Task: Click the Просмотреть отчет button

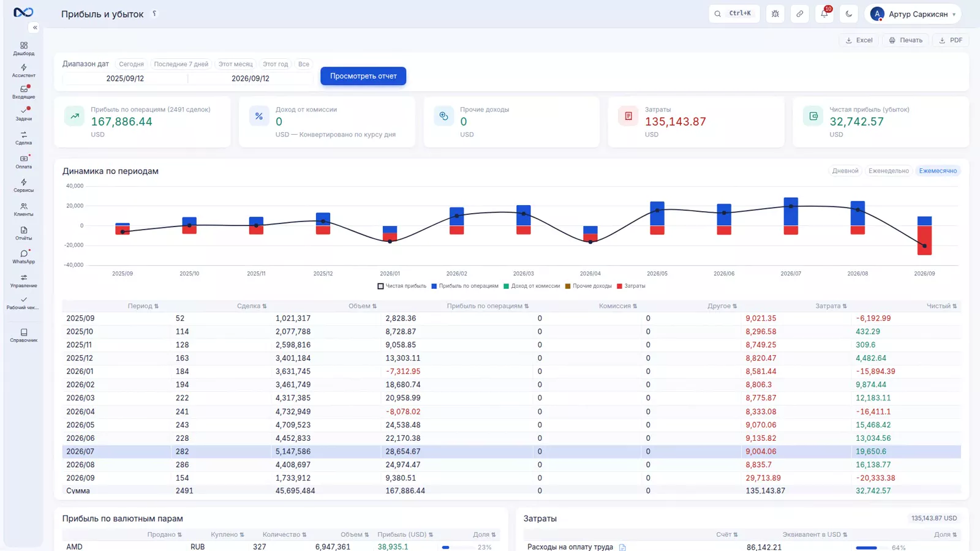Action: (x=363, y=76)
